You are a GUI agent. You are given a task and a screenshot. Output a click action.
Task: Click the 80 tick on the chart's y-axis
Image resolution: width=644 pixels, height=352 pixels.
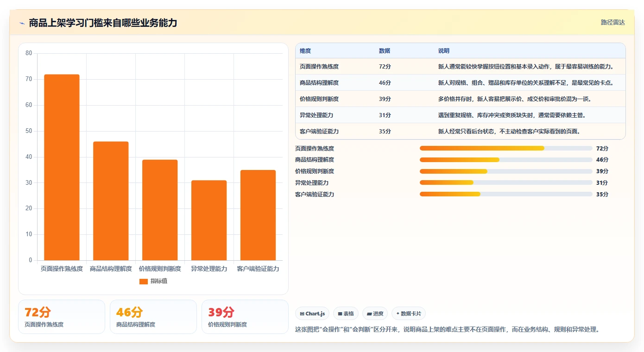tap(29, 53)
